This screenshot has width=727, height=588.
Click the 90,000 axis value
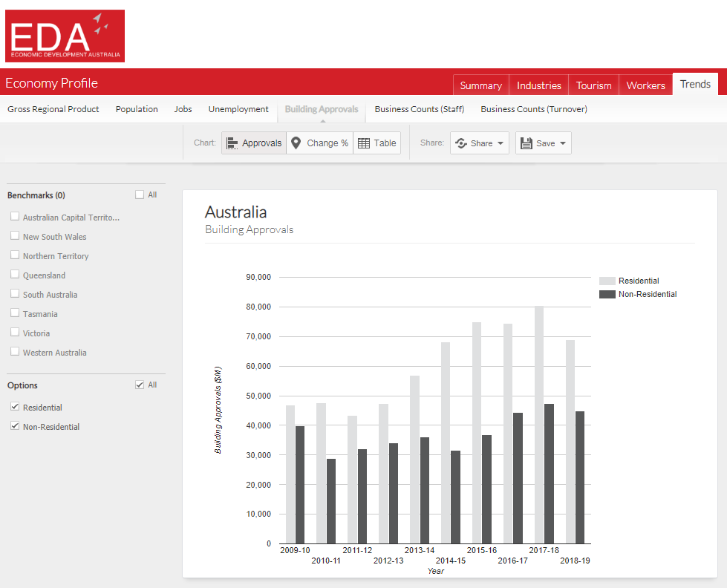[258, 278]
